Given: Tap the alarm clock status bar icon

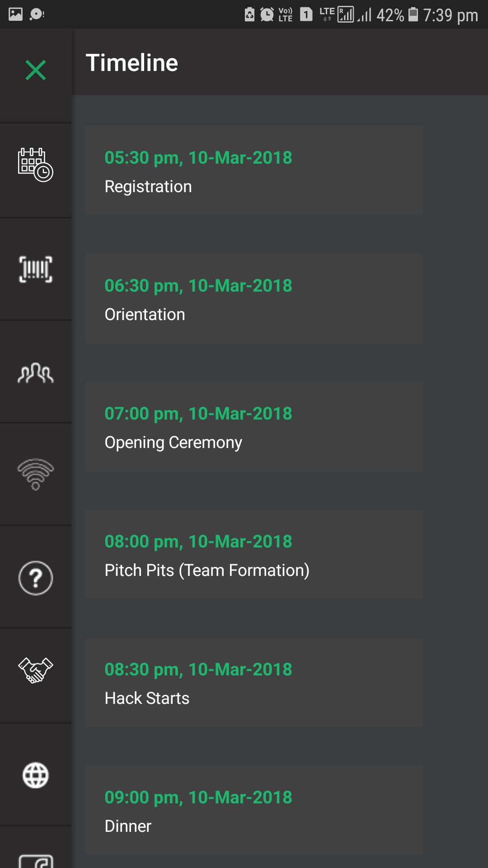Looking at the screenshot, I should pyautogui.click(x=267, y=14).
